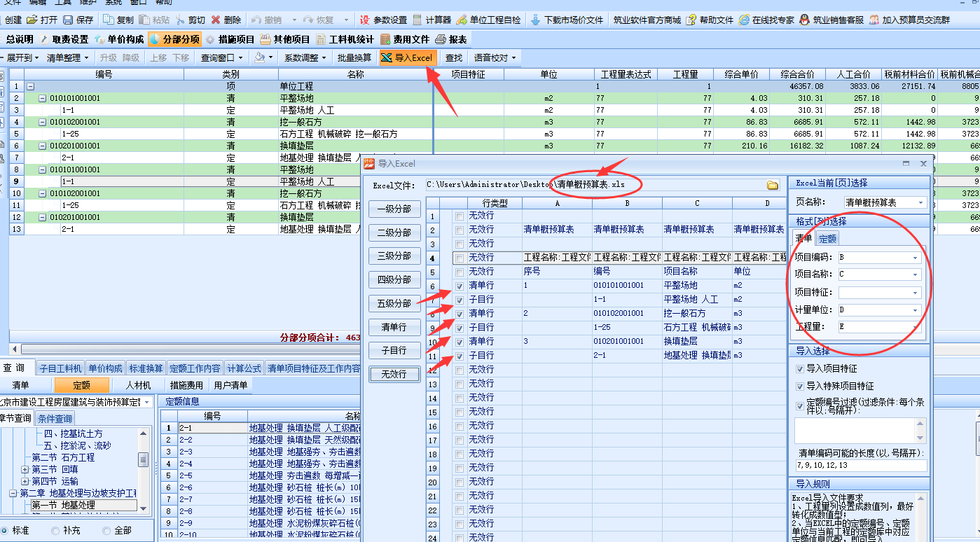Open the 计算器 calculator tool

(432, 20)
